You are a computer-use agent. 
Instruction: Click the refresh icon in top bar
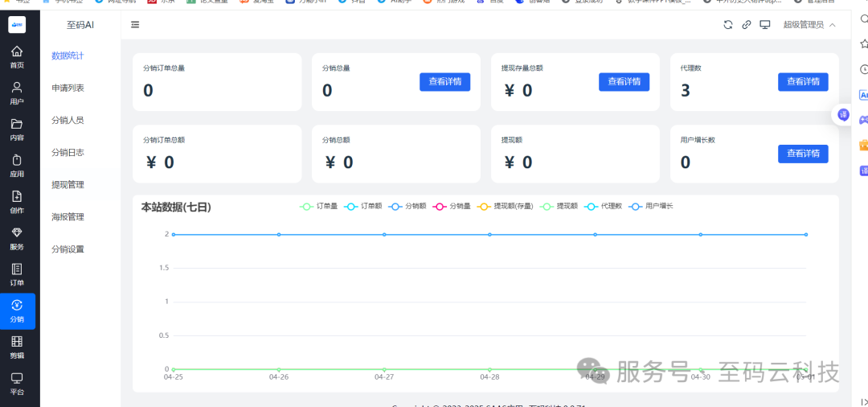click(728, 25)
